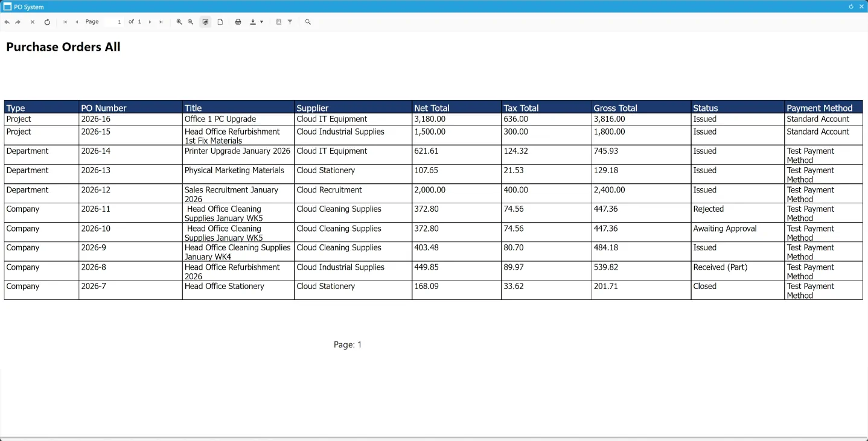Print the report
Image resolution: width=868 pixels, height=441 pixels.
[238, 22]
